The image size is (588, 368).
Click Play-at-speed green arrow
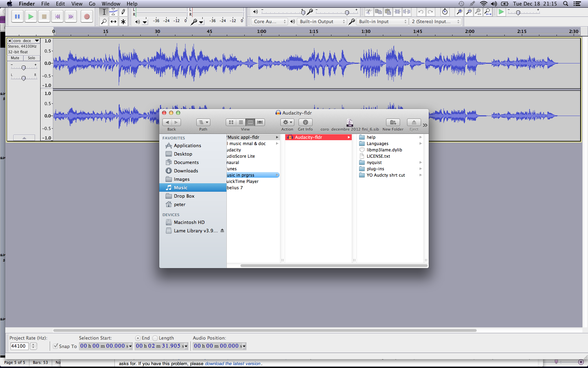pyautogui.click(x=501, y=12)
